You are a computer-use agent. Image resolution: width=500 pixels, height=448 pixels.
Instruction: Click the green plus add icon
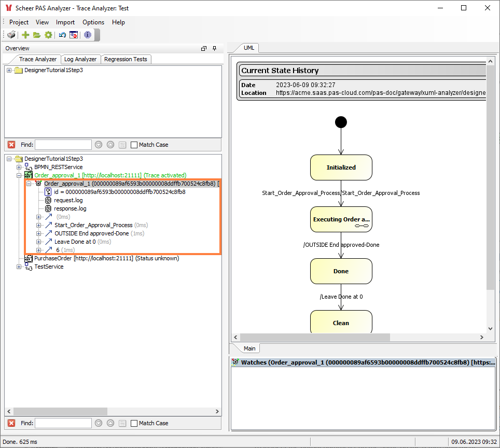click(x=25, y=35)
